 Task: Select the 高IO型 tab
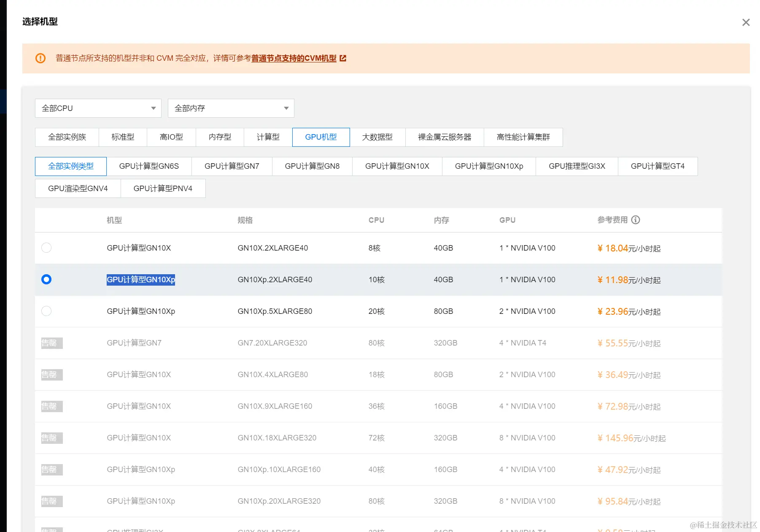(x=171, y=137)
